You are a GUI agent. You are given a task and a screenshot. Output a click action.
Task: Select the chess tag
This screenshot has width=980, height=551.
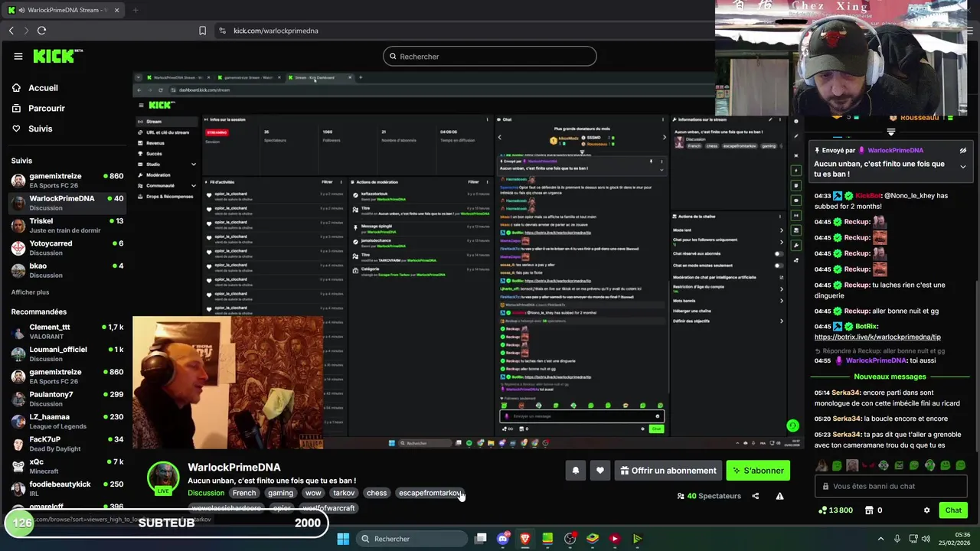coord(377,493)
